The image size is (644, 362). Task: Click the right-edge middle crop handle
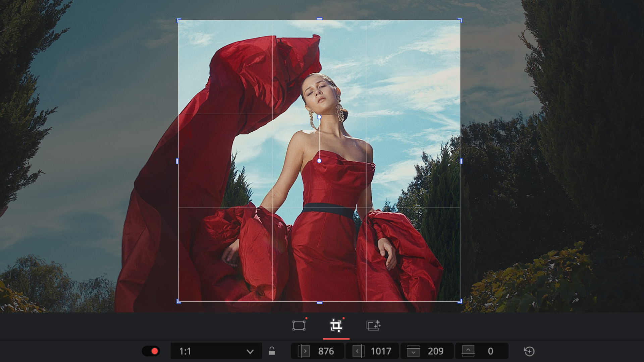pyautogui.click(x=461, y=161)
